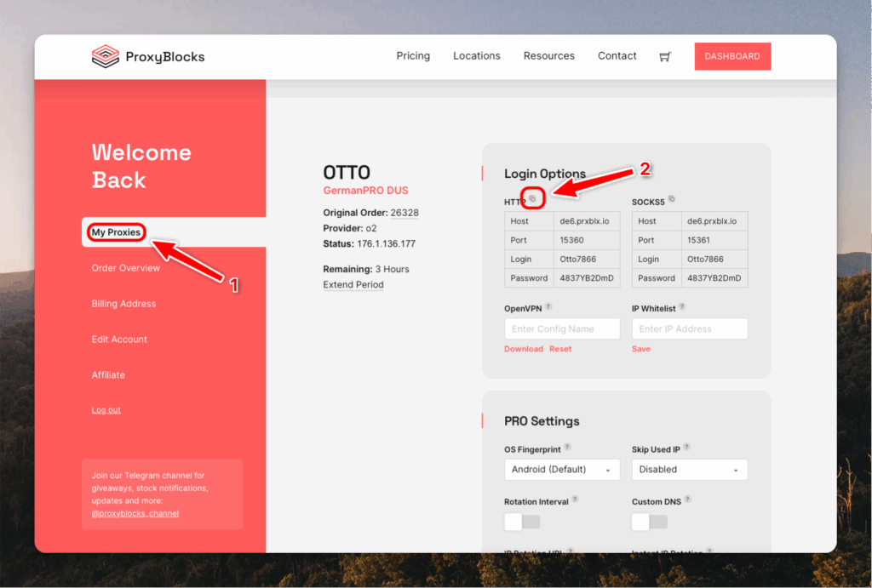
Task: Copy the SOCKS5 proxy credentials
Action: (672, 198)
